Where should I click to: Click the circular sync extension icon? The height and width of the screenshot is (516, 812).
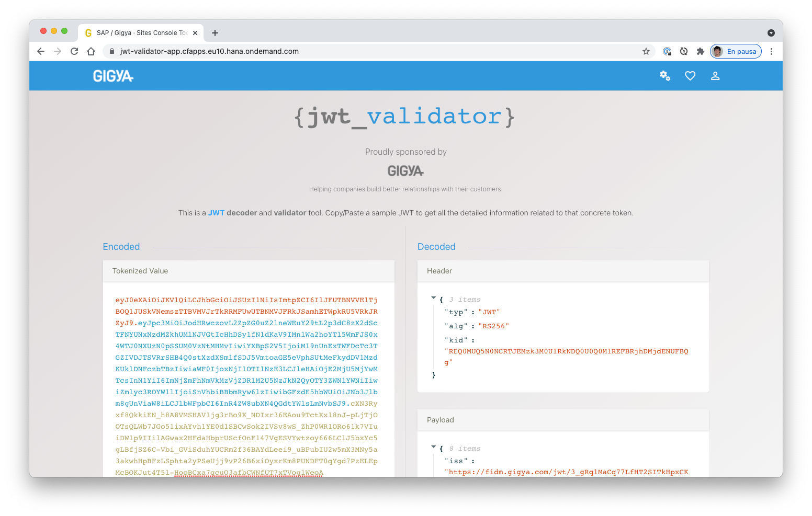point(684,51)
